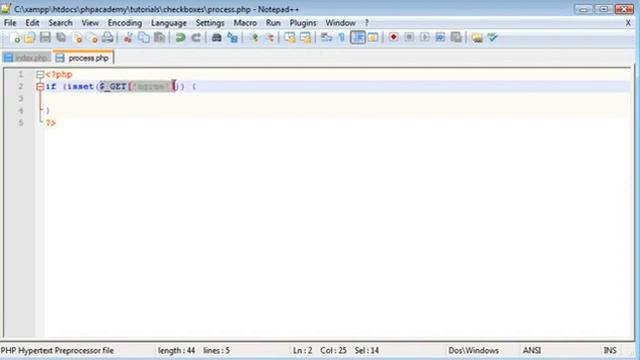The height and width of the screenshot is (360, 640).
Task: Close document with the menu bar X
Action: click(628, 23)
